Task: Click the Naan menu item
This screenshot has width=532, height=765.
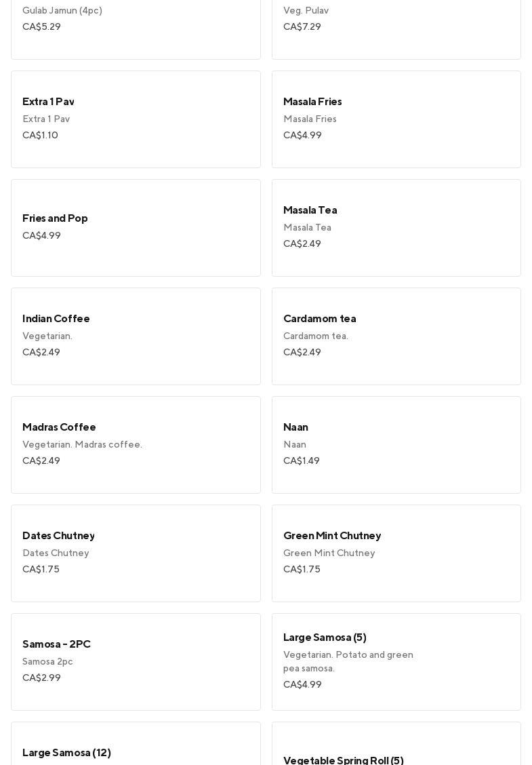Action: (x=396, y=445)
